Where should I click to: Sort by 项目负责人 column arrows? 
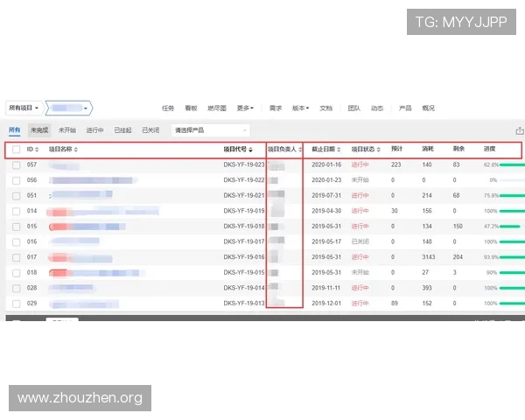pyautogui.click(x=300, y=150)
